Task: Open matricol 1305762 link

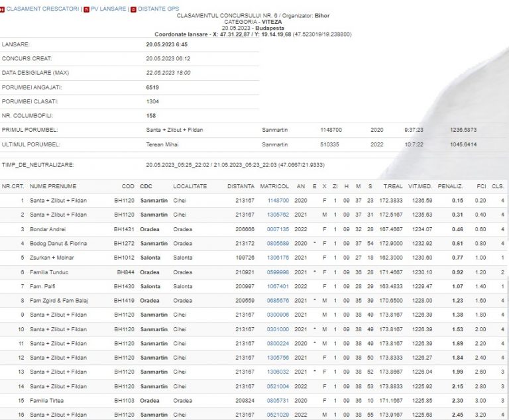Action: (278, 215)
